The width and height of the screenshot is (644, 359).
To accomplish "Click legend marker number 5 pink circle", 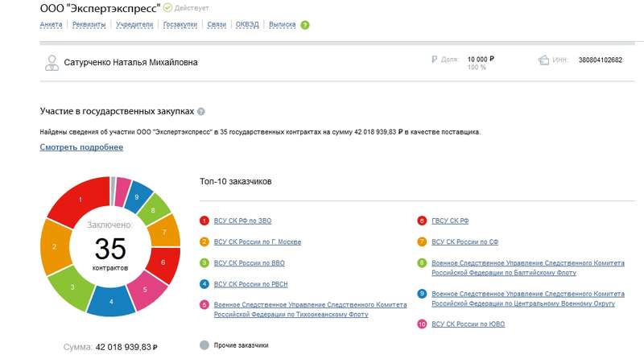I will (x=204, y=305).
